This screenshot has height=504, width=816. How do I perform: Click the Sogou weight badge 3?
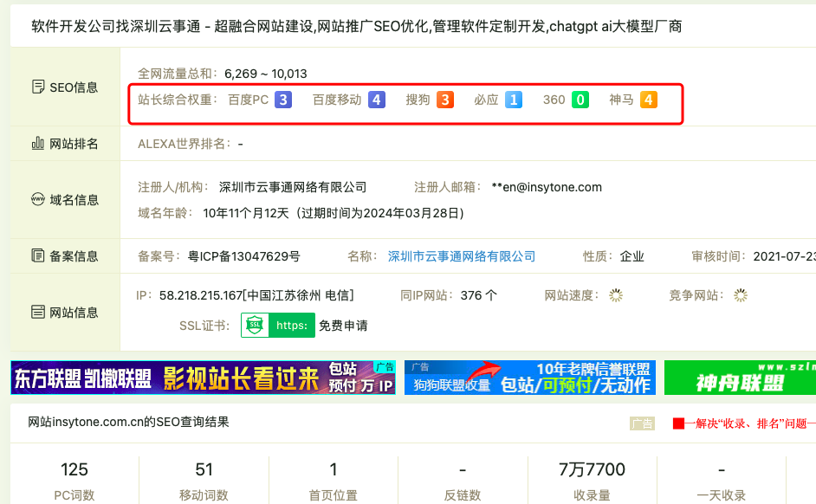[444, 100]
